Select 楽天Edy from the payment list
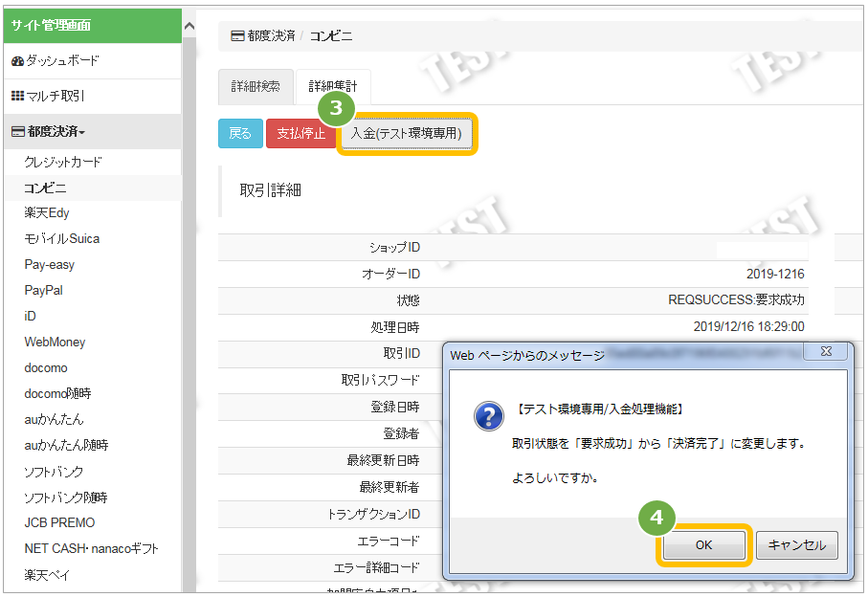This screenshot has height=597, width=868. 47,213
